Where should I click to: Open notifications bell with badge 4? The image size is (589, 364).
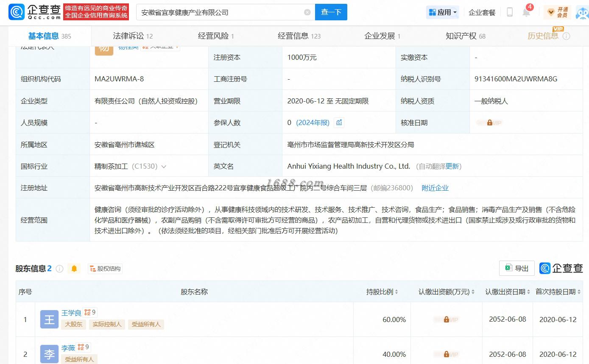coord(526,11)
